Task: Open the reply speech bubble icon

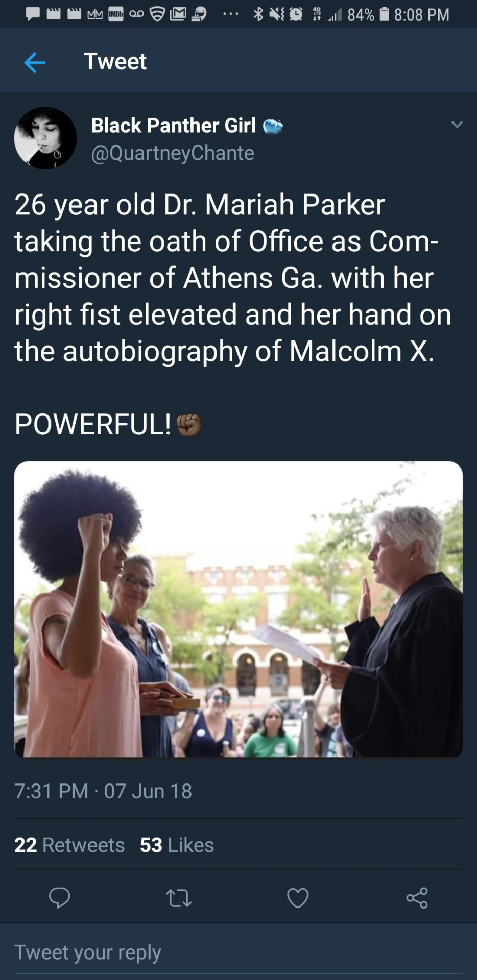Action: pyautogui.click(x=59, y=898)
